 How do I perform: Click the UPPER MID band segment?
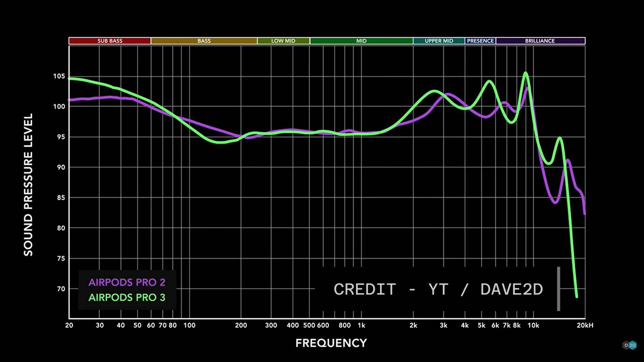point(439,41)
